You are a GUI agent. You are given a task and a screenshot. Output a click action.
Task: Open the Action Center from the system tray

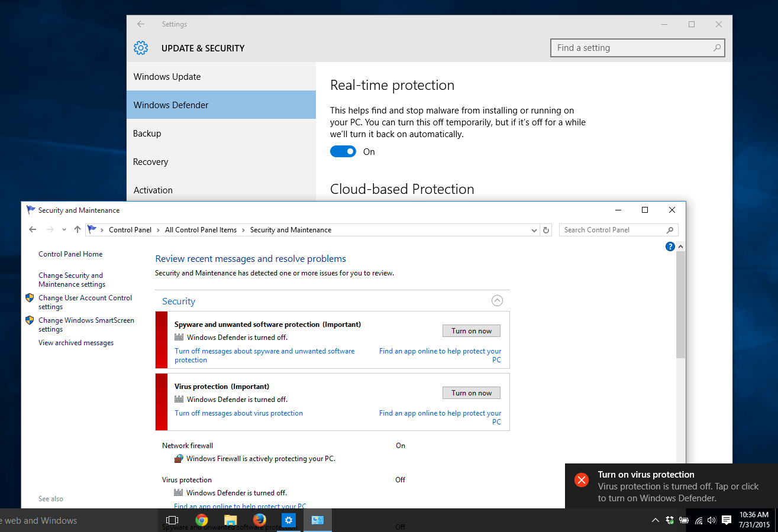pos(726,520)
